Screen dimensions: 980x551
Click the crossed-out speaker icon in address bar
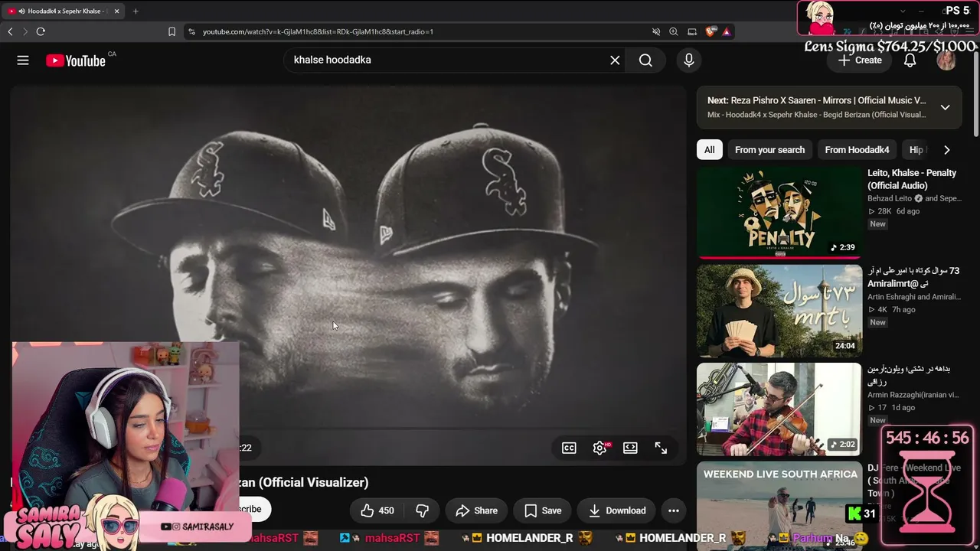point(656,31)
